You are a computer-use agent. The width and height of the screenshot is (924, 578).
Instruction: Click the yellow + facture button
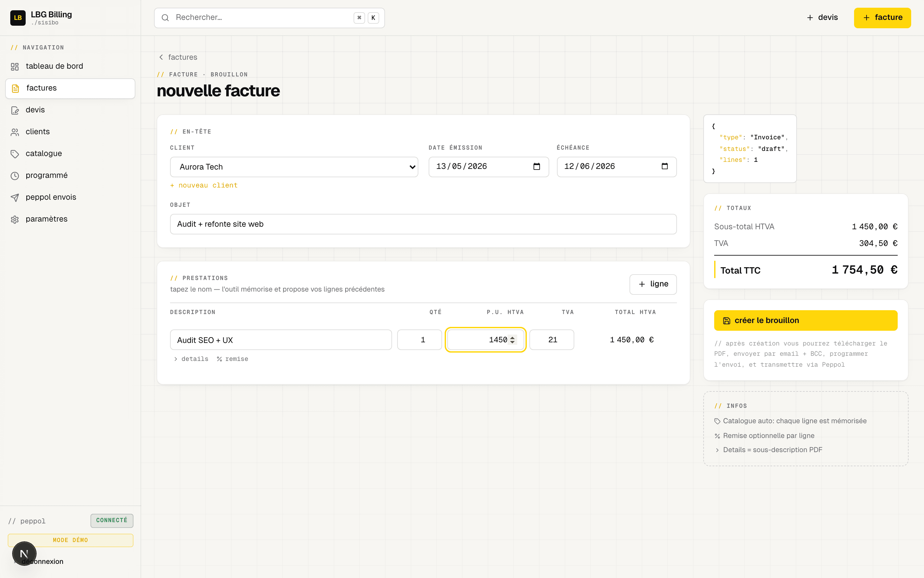pyautogui.click(x=882, y=18)
